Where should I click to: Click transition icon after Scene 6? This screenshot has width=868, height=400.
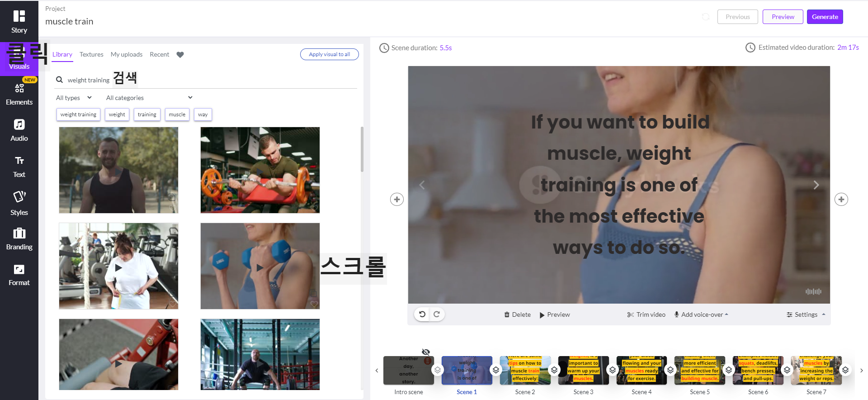tap(787, 370)
